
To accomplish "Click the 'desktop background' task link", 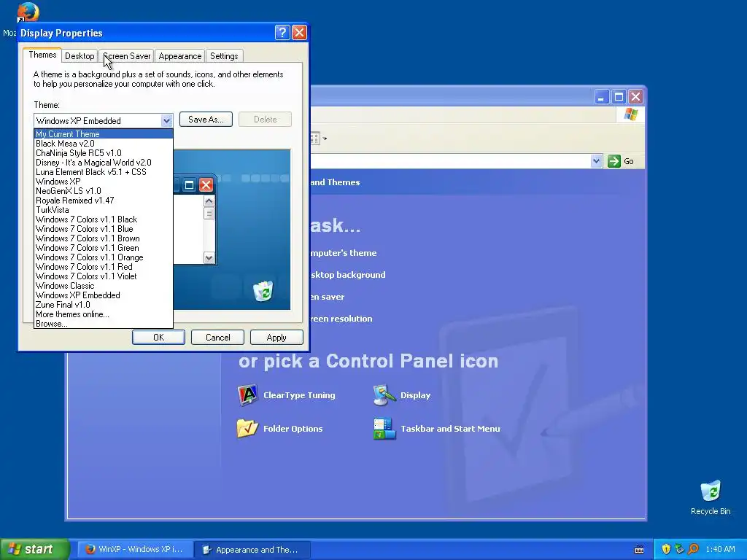I will point(348,275).
